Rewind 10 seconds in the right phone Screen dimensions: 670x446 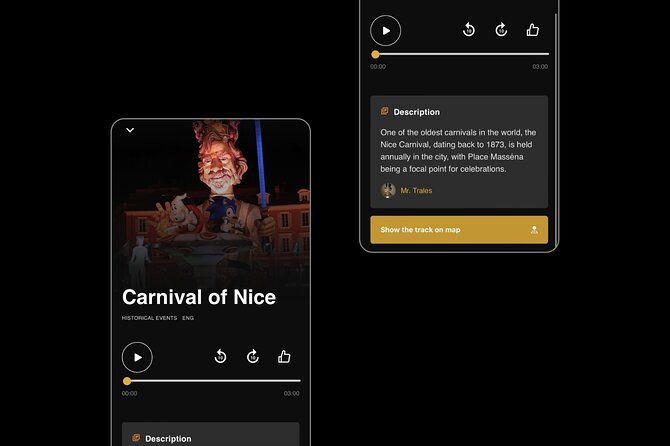coord(469,30)
